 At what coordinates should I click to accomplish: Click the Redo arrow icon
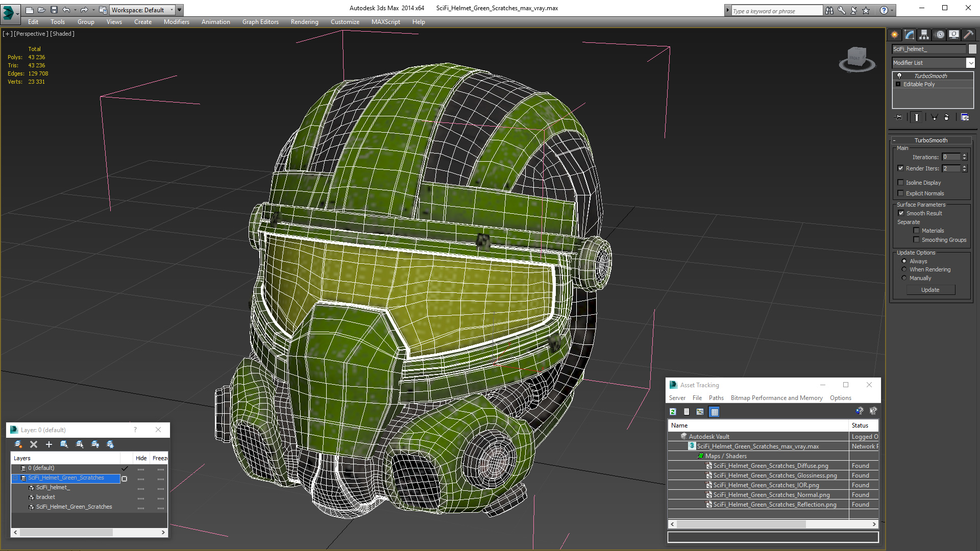(84, 10)
